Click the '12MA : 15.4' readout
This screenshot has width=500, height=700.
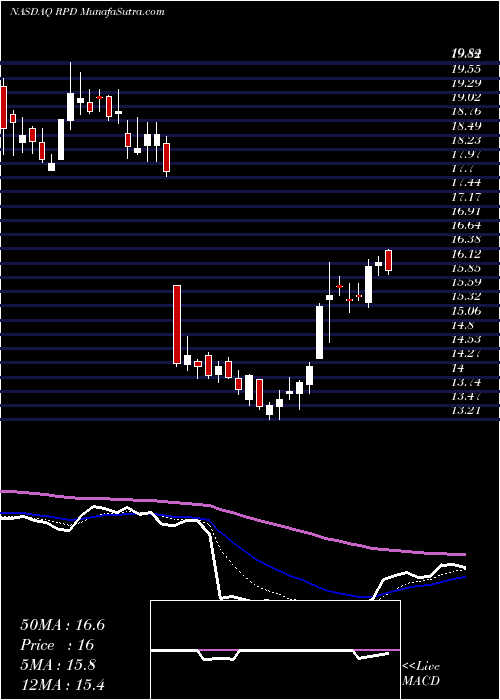[62, 685]
